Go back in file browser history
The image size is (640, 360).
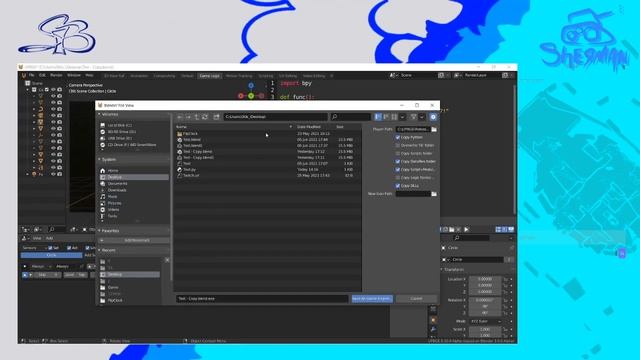click(180, 117)
